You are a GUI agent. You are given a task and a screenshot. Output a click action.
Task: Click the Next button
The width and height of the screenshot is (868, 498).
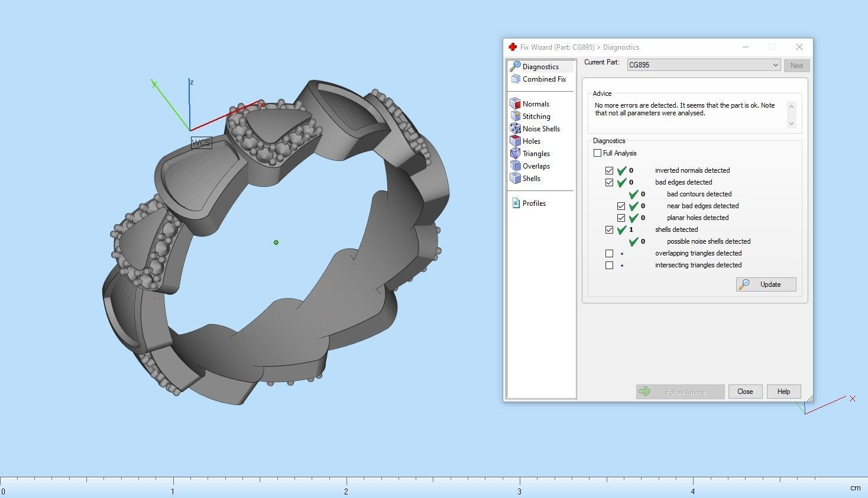point(796,66)
